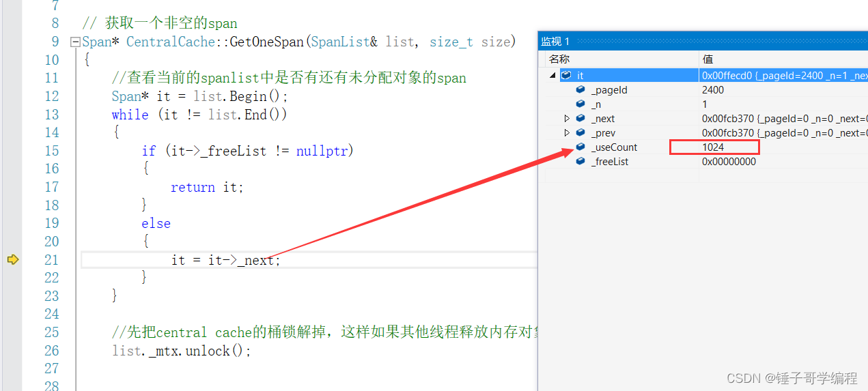Collapse the 'it' variable in watch window
Viewport: 868px width, 391px height.
click(553, 76)
